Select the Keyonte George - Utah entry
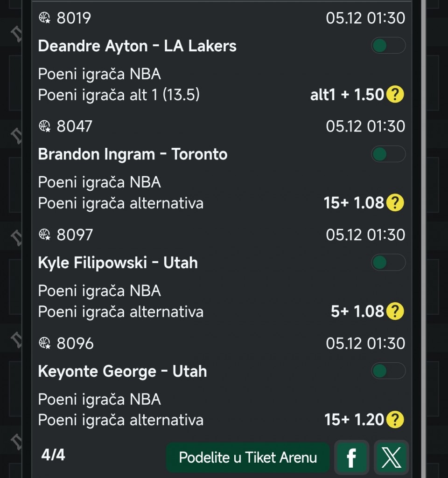 click(122, 372)
